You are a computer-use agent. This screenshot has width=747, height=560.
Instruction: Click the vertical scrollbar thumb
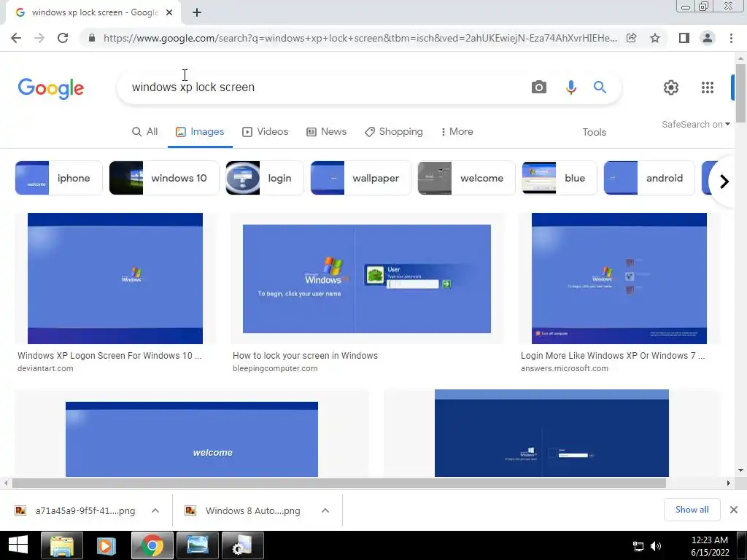click(x=740, y=93)
